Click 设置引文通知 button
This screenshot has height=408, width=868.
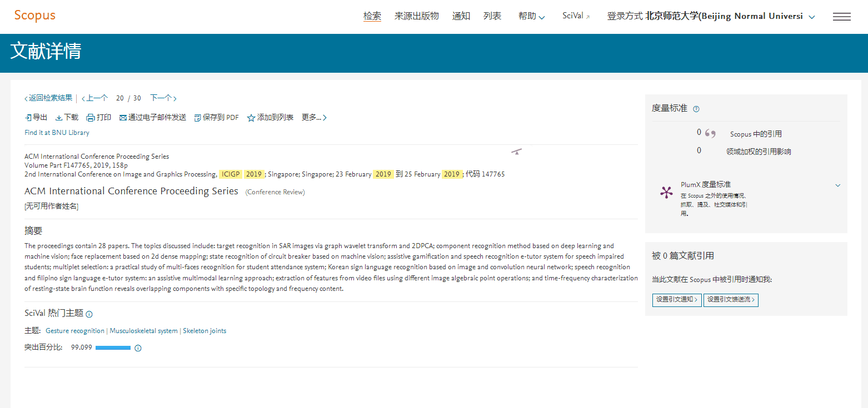[676, 300]
